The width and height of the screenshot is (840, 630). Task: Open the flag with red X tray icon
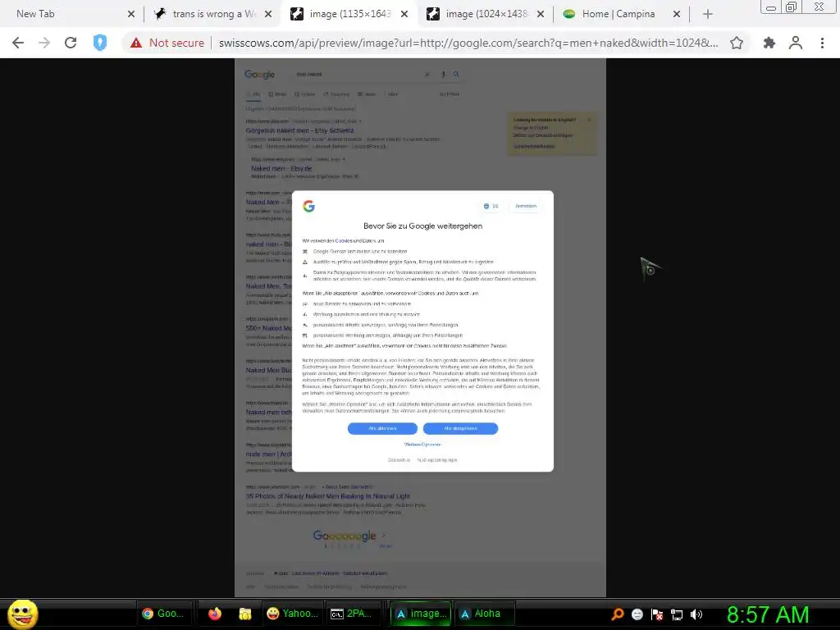pyautogui.click(x=657, y=614)
